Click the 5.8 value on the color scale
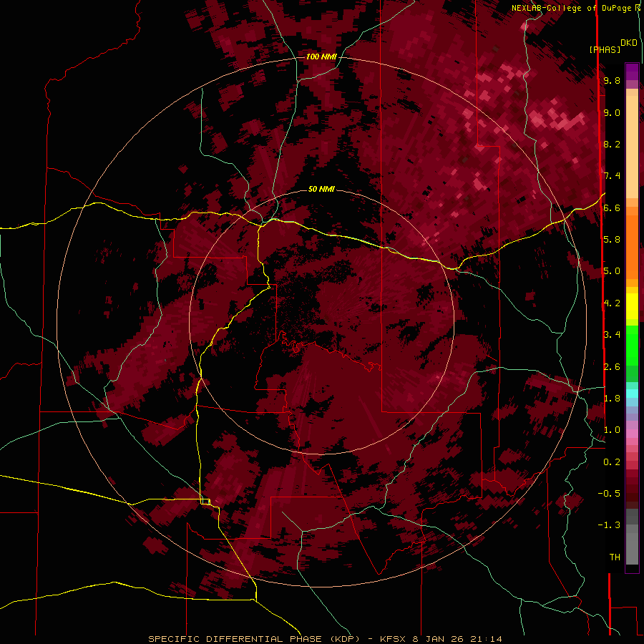644x644 pixels. click(612, 240)
